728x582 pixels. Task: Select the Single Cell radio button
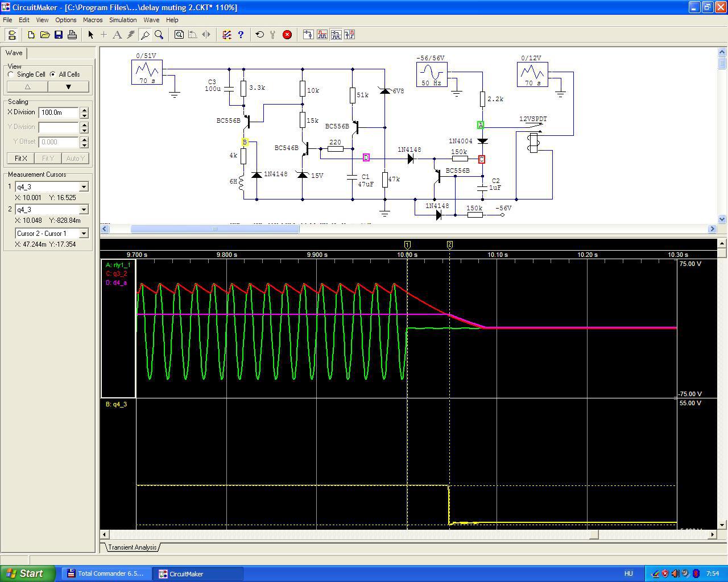click(11, 74)
